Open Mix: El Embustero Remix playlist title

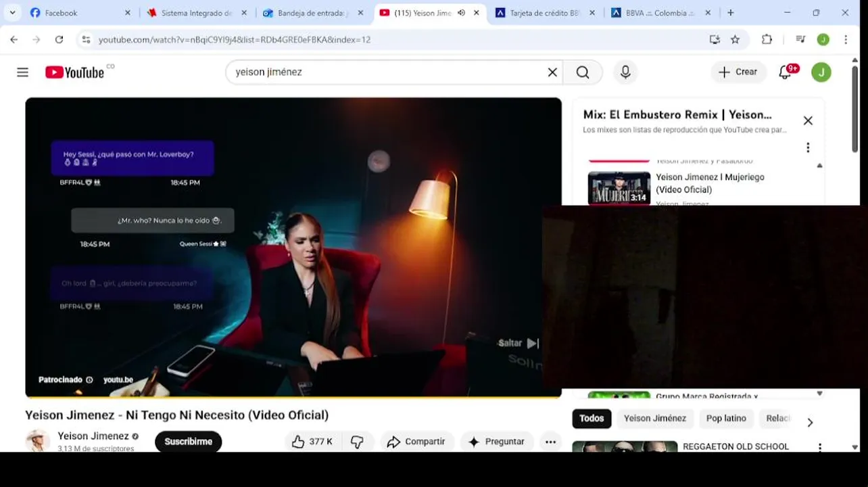tap(677, 114)
